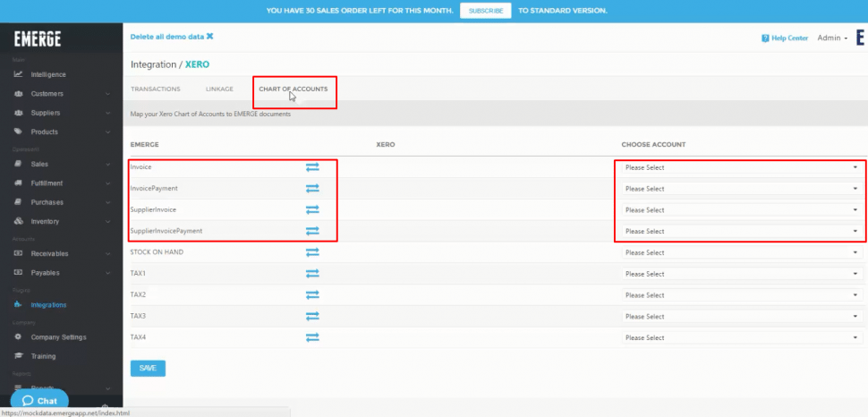Click the SAVE button
868x417 pixels.
tap(148, 369)
